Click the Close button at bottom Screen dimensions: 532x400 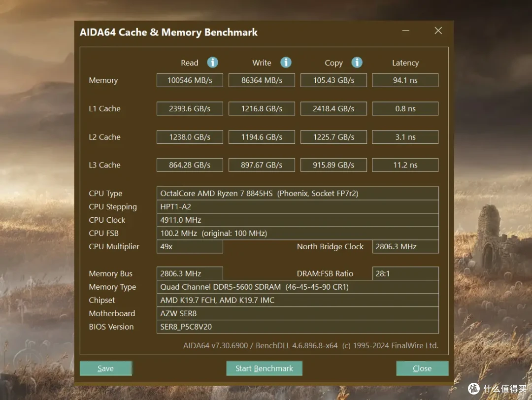(x=422, y=368)
